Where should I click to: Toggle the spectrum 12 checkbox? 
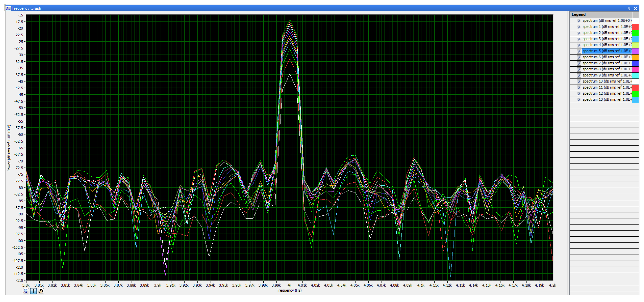tap(579, 94)
